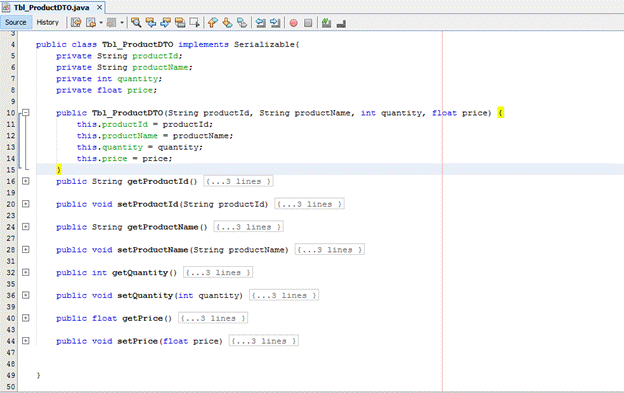Click the Find Previous Occurrence icon
624x393 pixels.
point(151,23)
